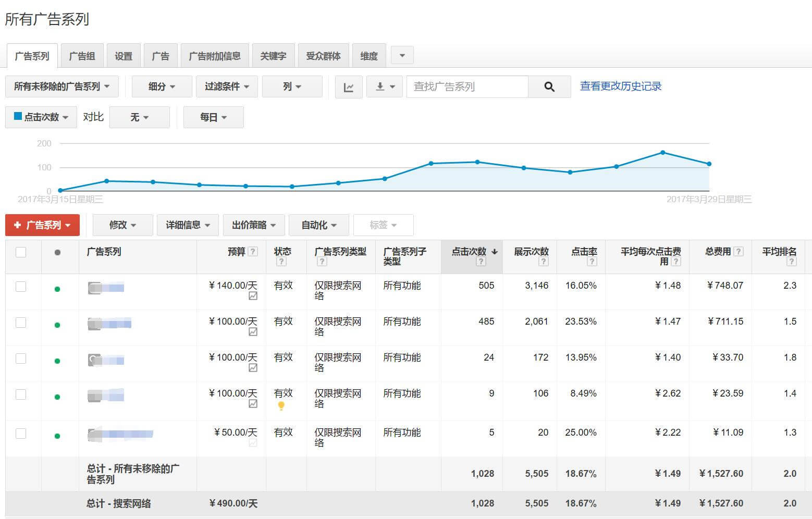Open the 点击次数 metric dropdown
The image size is (812, 519).
41,117
